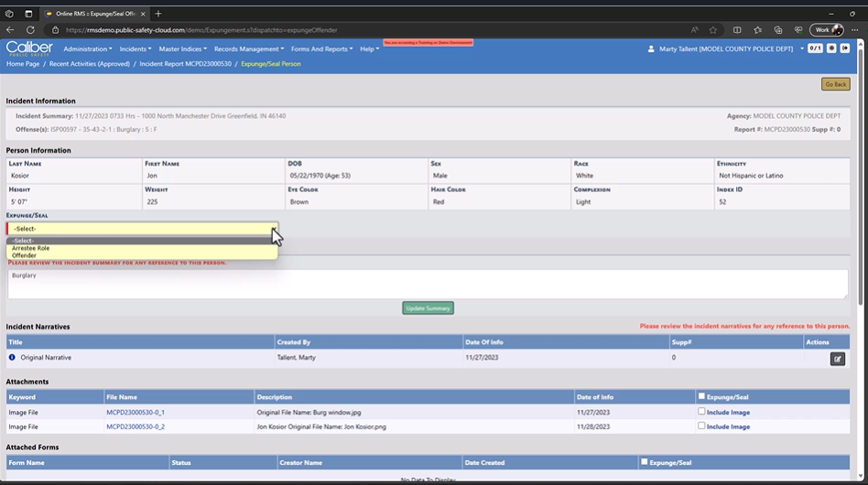The height and width of the screenshot is (485, 868).
Task: Open the Records Management menu
Action: coord(248,48)
